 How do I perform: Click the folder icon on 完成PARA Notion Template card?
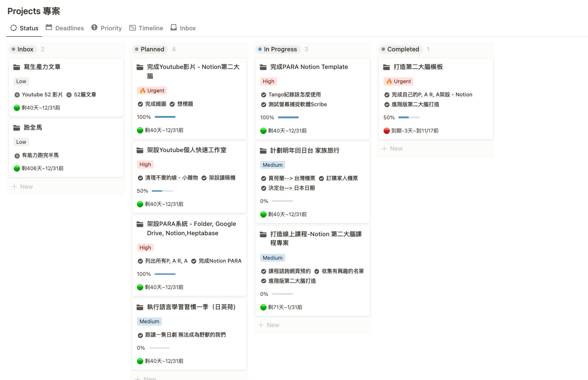(263, 67)
